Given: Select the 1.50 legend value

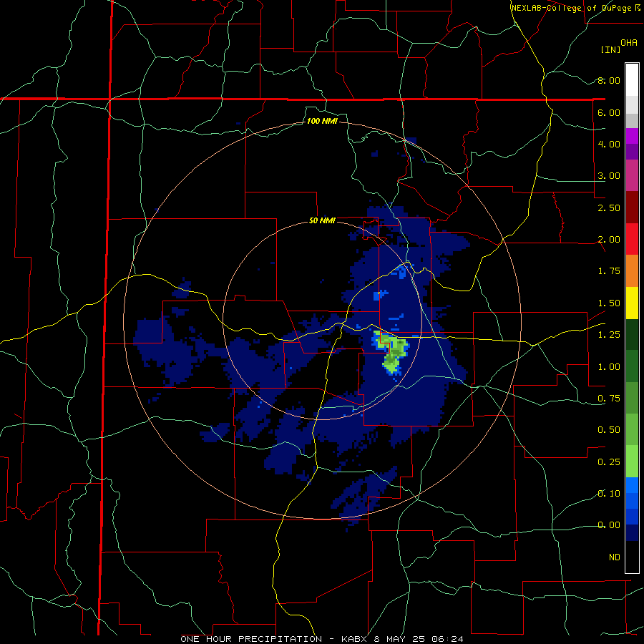Looking at the screenshot, I should click(609, 303).
